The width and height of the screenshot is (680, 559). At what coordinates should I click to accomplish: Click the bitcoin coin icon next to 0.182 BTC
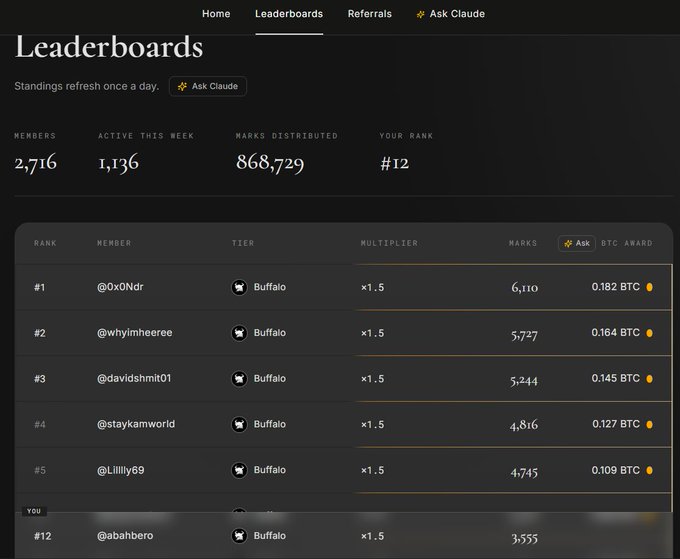tap(649, 287)
